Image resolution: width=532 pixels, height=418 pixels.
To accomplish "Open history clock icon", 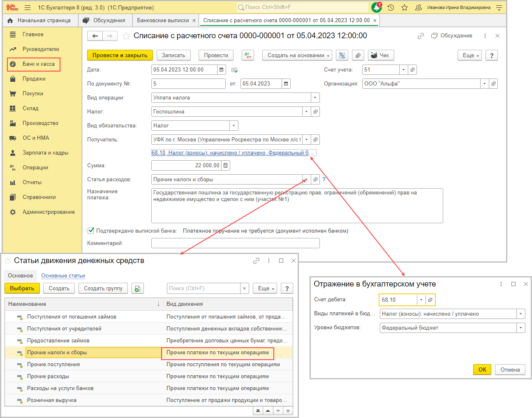I will 391,7.
